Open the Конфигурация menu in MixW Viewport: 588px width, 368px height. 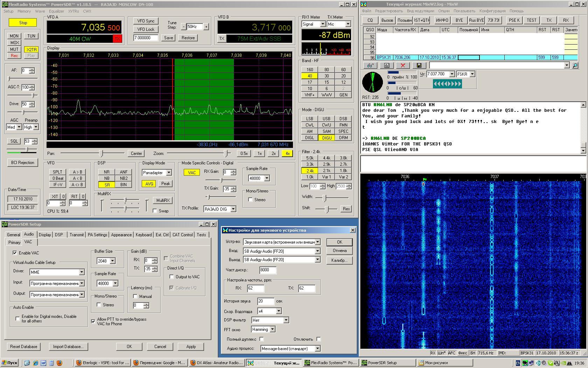pos(492,11)
